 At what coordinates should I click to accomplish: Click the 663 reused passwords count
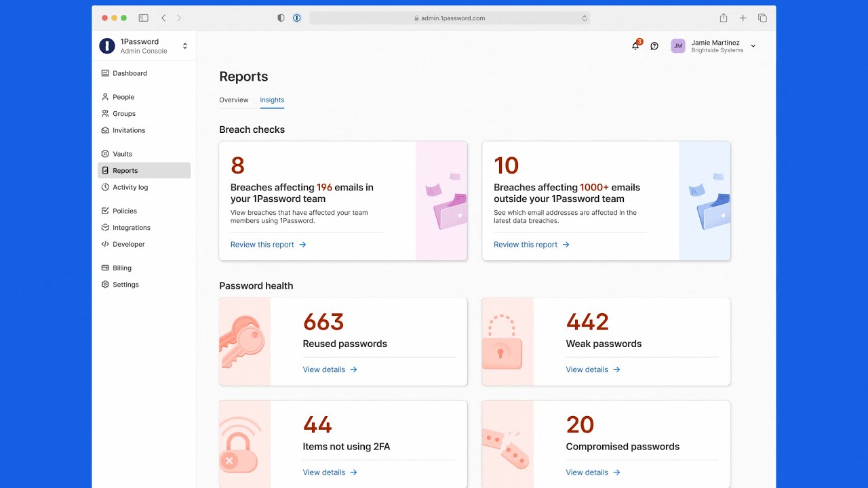tap(323, 322)
